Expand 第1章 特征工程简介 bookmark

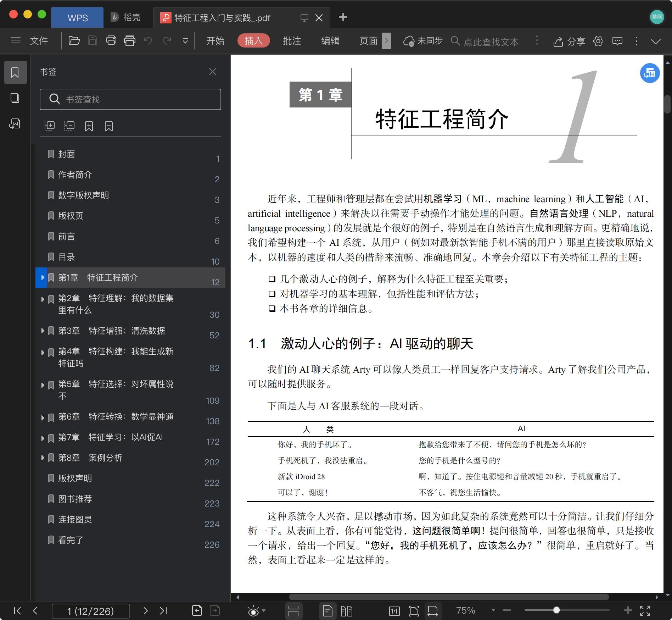click(x=42, y=277)
